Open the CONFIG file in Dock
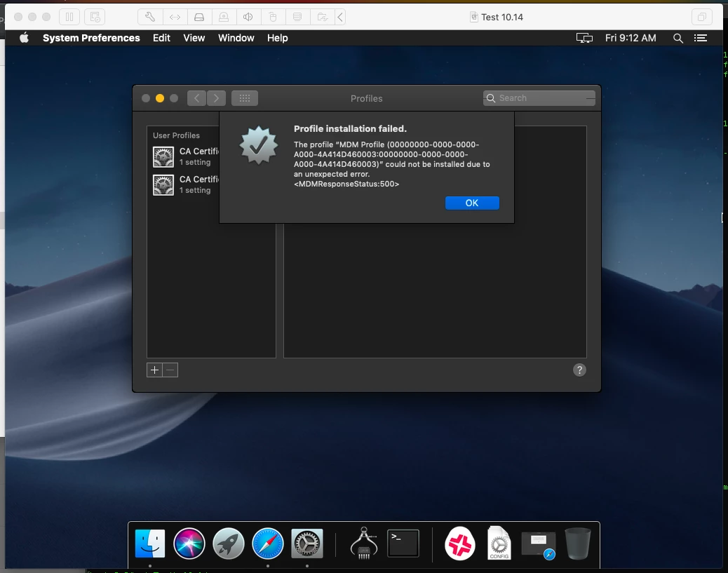728x573 pixels. 499,544
